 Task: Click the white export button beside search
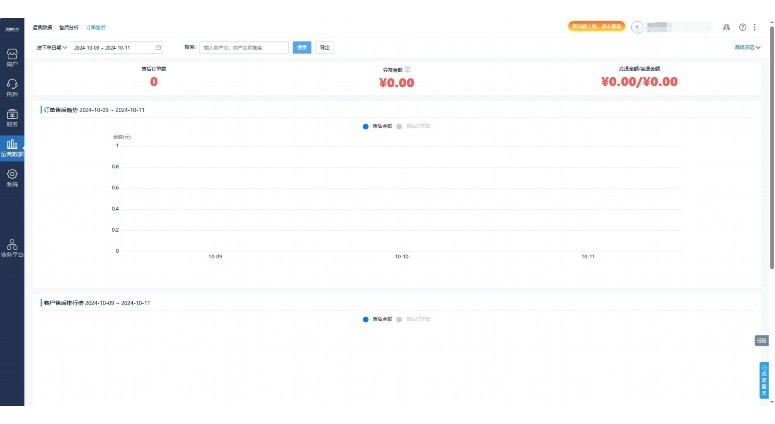(324, 47)
